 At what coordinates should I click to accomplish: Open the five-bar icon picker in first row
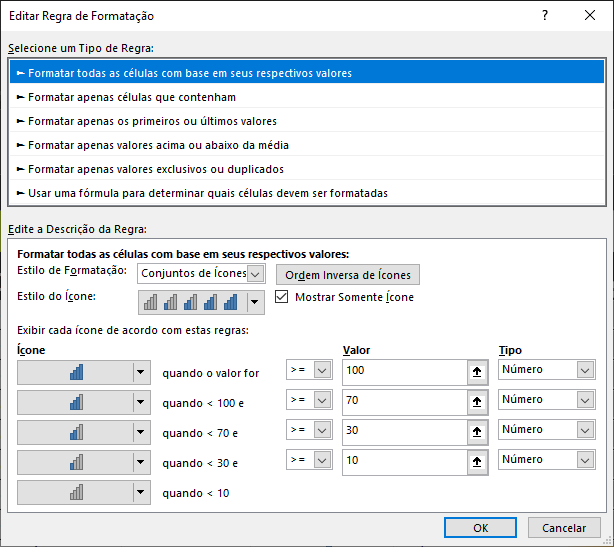[140, 372]
